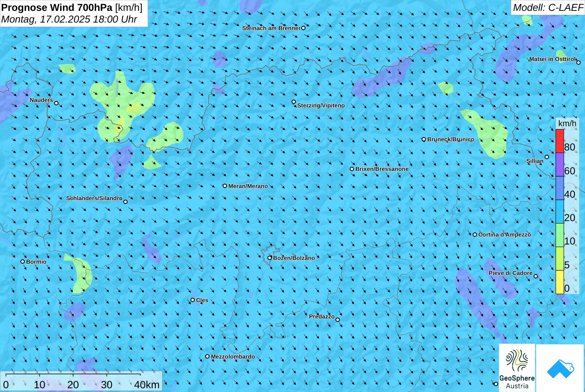Click the blue 40 km/h legend color

(x=560, y=188)
